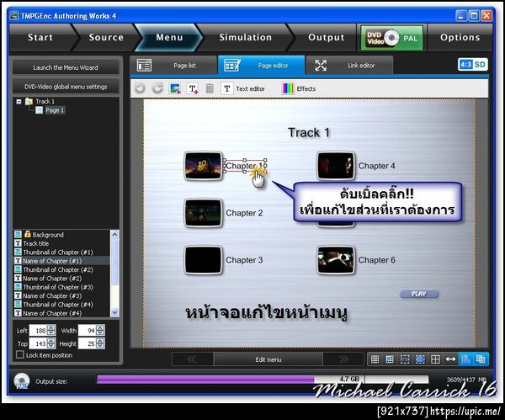This screenshot has width=505, height=420.
Task: Select the Background item in list
Action: [x=61, y=235]
